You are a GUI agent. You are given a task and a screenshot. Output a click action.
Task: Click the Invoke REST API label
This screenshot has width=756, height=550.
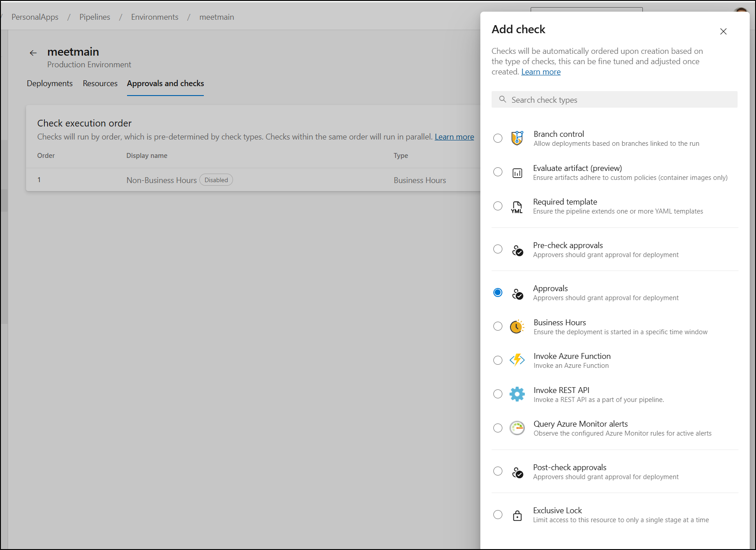[x=561, y=390]
